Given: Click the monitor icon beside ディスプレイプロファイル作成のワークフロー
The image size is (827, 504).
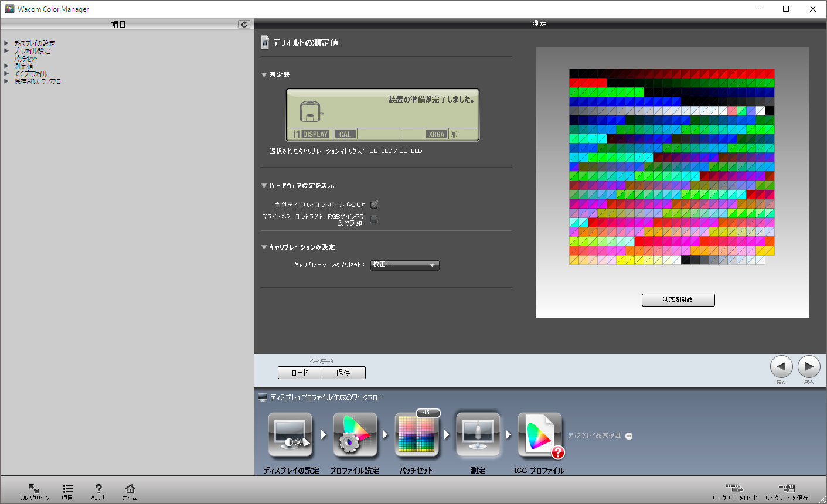Looking at the screenshot, I should tap(263, 397).
